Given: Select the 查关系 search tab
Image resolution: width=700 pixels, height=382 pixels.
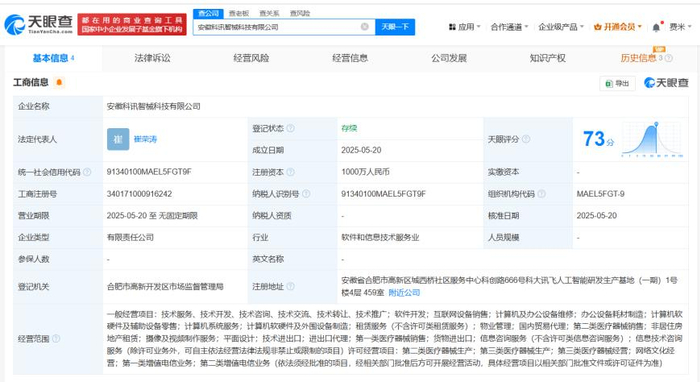Looking at the screenshot, I should [x=269, y=13].
